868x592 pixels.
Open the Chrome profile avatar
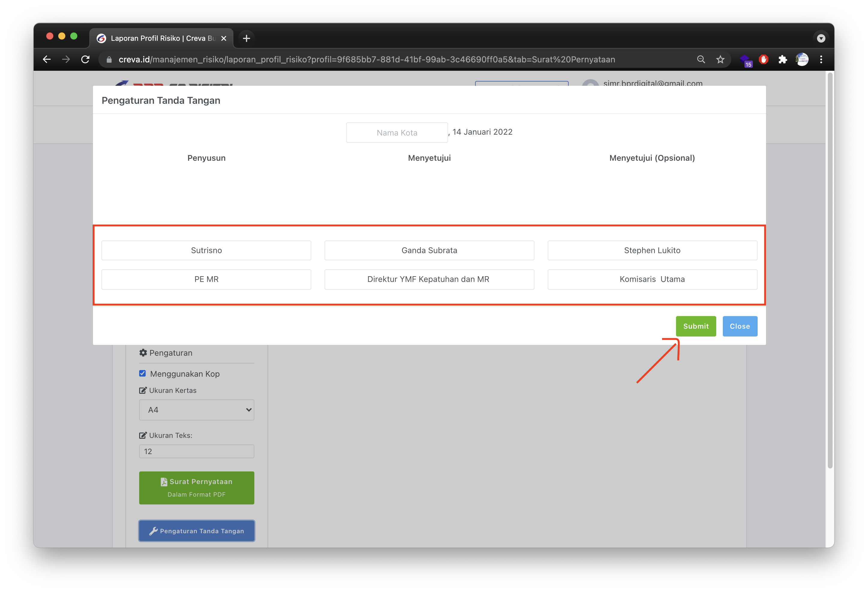point(802,59)
